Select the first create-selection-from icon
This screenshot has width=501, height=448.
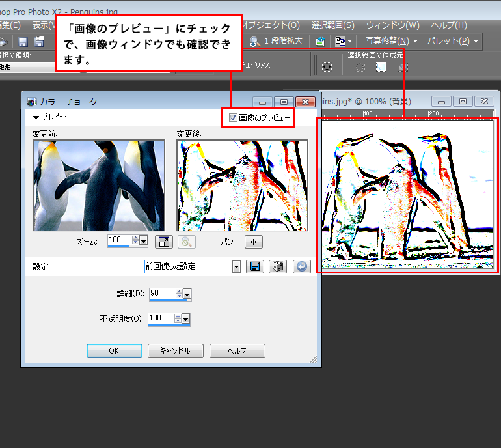(x=360, y=67)
